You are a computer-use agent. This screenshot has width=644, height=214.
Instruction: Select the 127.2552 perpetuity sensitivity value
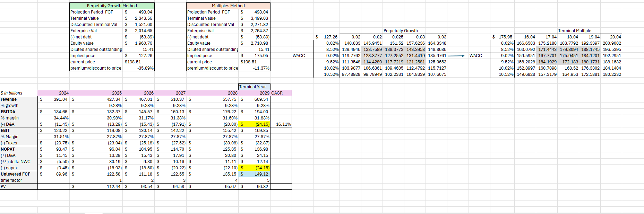coord(394,56)
